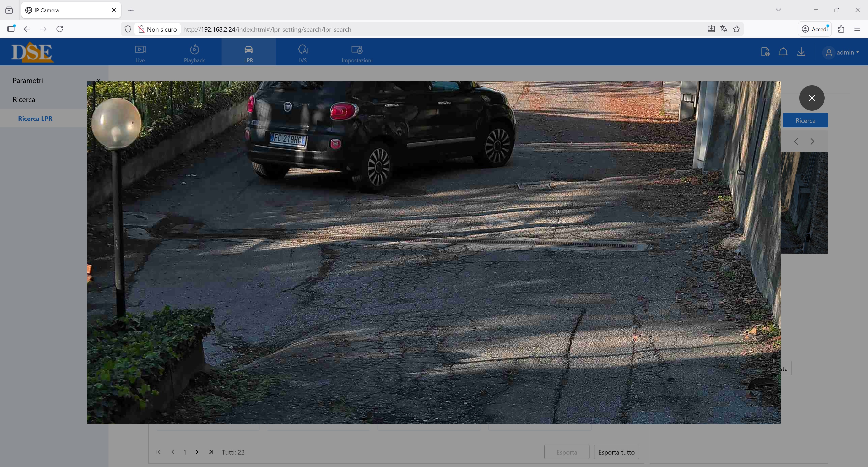This screenshot has height=467, width=868.
Task: Show previous captured image arrow
Action: point(796,141)
